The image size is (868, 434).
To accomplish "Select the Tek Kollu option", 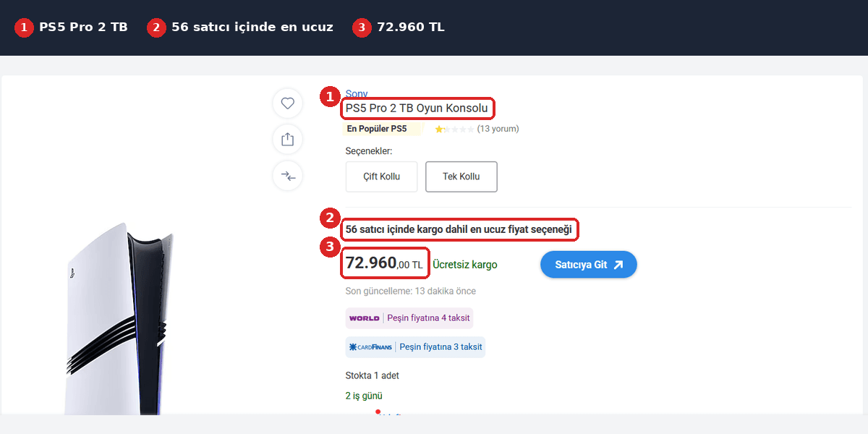I will coord(461,176).
